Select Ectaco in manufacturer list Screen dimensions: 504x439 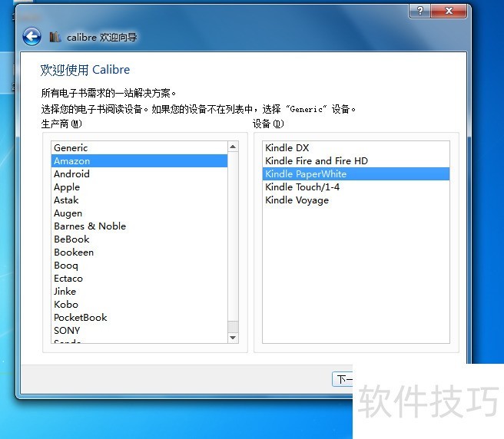(139, 279)
